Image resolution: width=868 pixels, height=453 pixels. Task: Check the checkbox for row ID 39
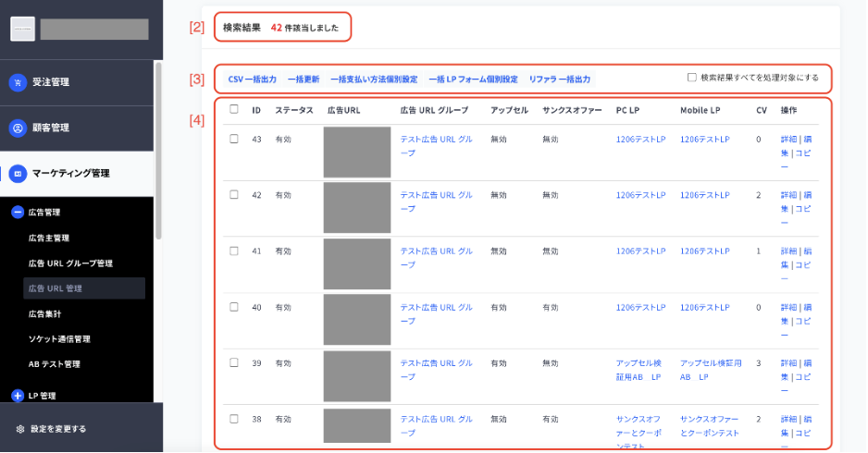coord(233,362)
